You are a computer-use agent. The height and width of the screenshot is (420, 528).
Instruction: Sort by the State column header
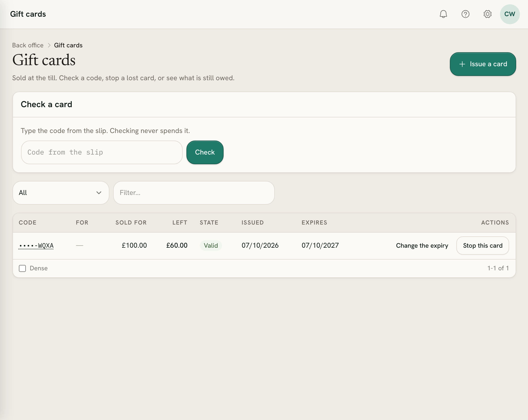pyautogui.click(x=209, y=223)
